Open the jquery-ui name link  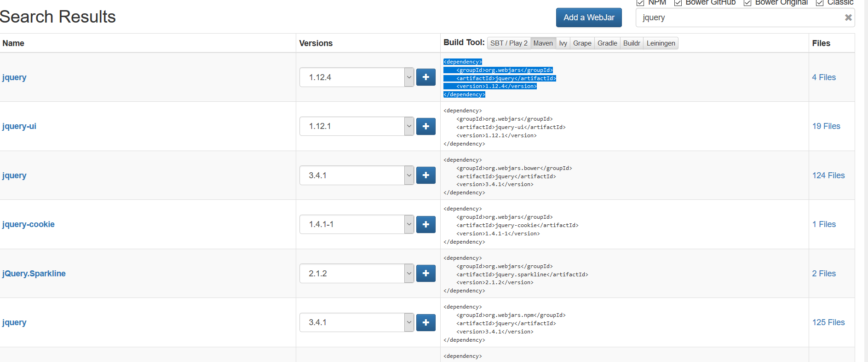(x=19, y=126)
